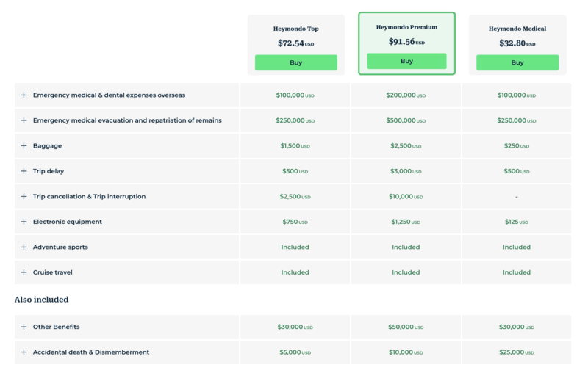The width and height of the screenshot is (588, 373).
Task: Click the Baggage row label
Action: click(47, 146)
